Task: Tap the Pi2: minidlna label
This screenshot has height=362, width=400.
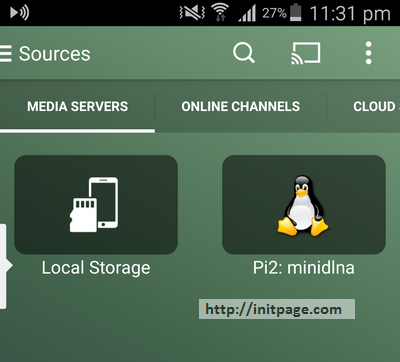Action: (x=304, y=268)
